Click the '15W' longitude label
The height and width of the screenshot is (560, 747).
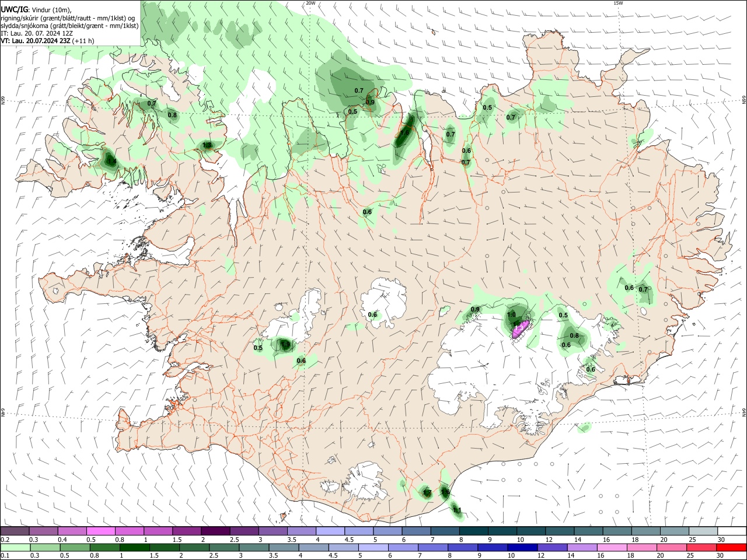618,3
